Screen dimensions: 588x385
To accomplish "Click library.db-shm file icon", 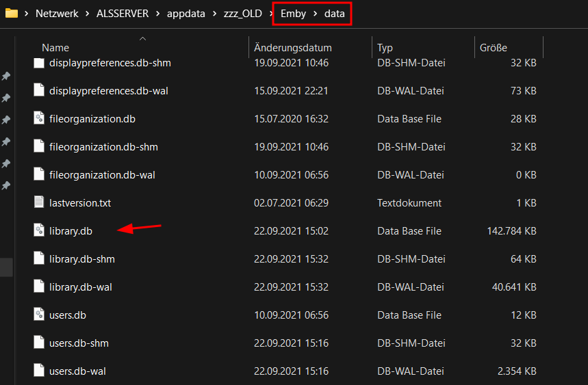I will (39, 258).
